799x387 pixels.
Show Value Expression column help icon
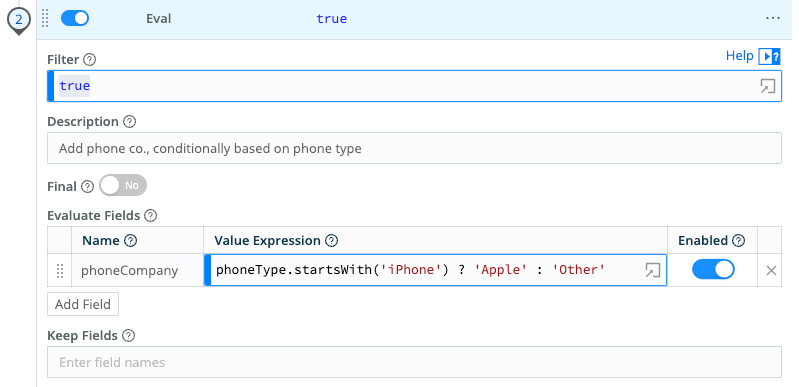(331, 241)
